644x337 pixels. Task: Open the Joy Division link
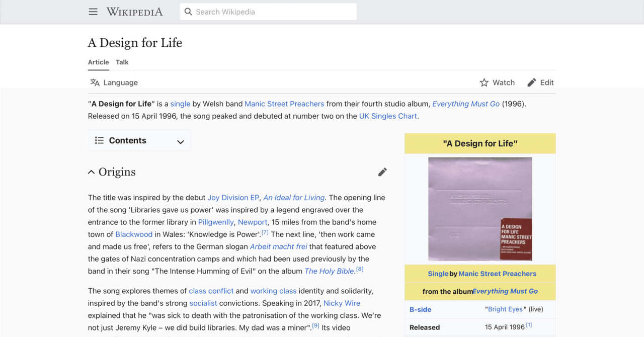point(228,198)
